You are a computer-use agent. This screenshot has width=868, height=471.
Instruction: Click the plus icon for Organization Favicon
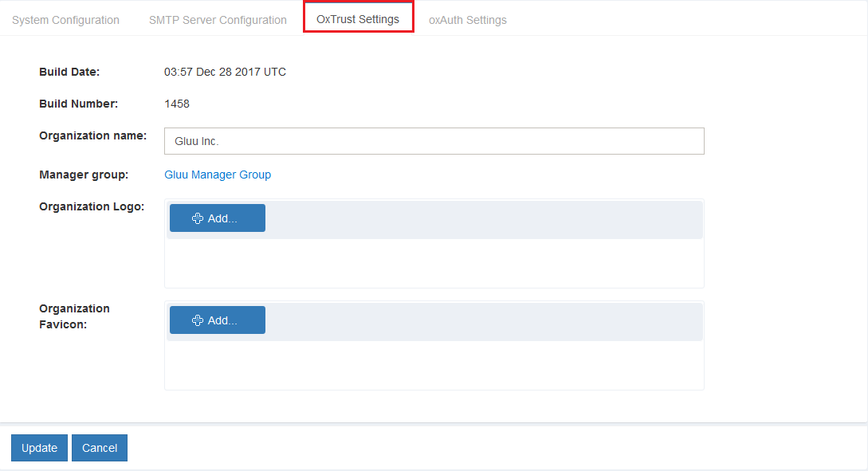click(x=198, y=320)
